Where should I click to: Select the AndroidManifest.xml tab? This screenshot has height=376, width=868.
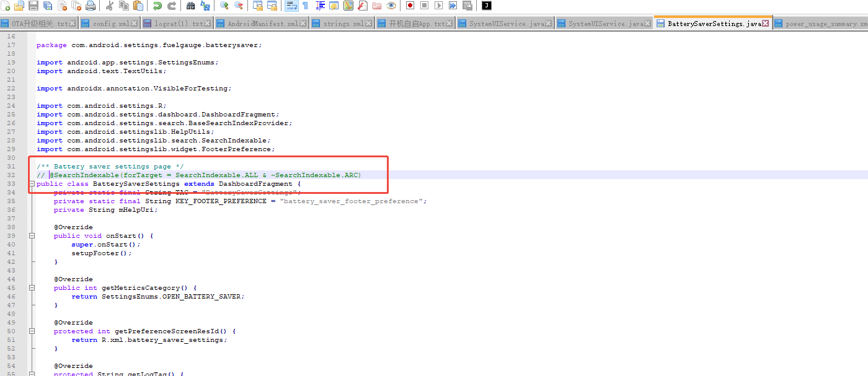(x=262, y=24)
